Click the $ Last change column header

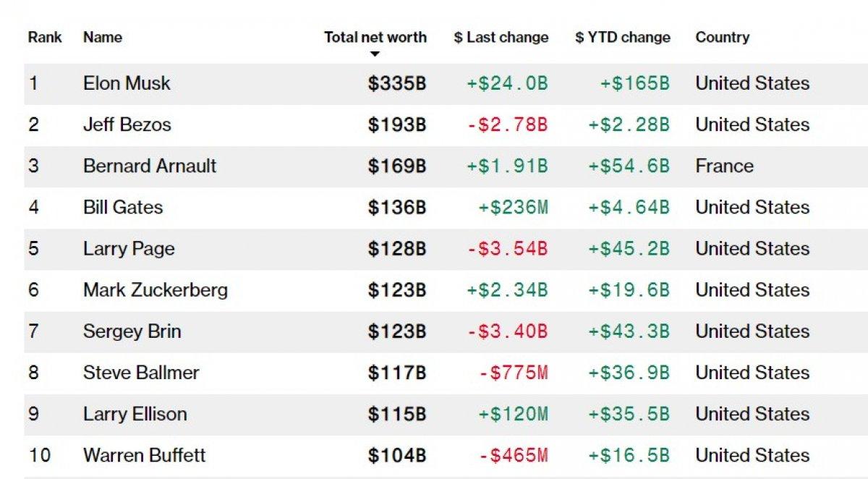(x=501, y=38)
